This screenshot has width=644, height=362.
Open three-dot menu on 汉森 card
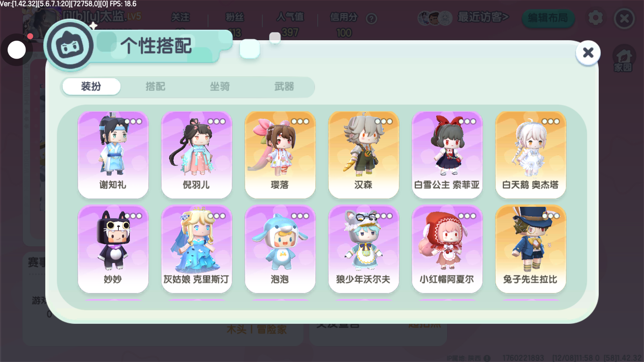pyautogui.click(x=384, y=121)
